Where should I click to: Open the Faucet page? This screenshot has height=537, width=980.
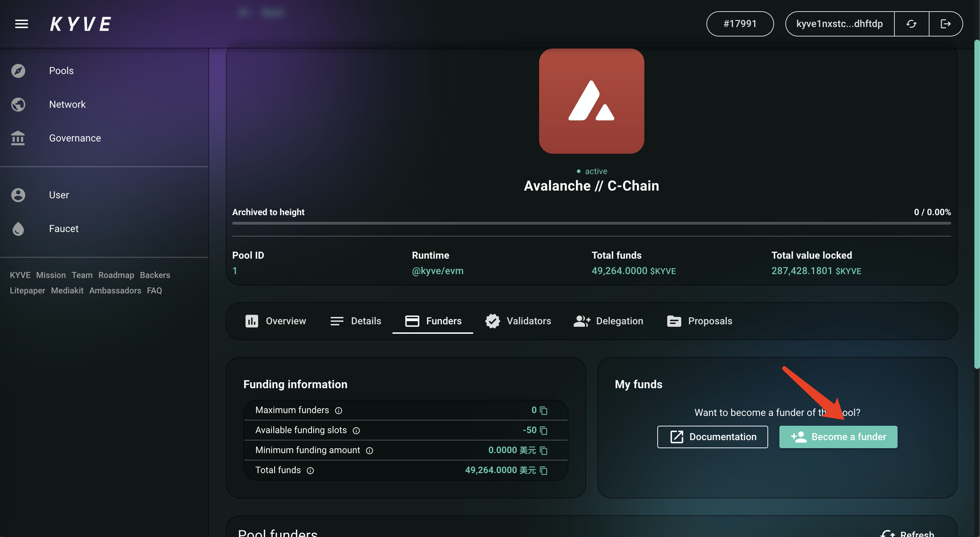[x=63, y=229]
